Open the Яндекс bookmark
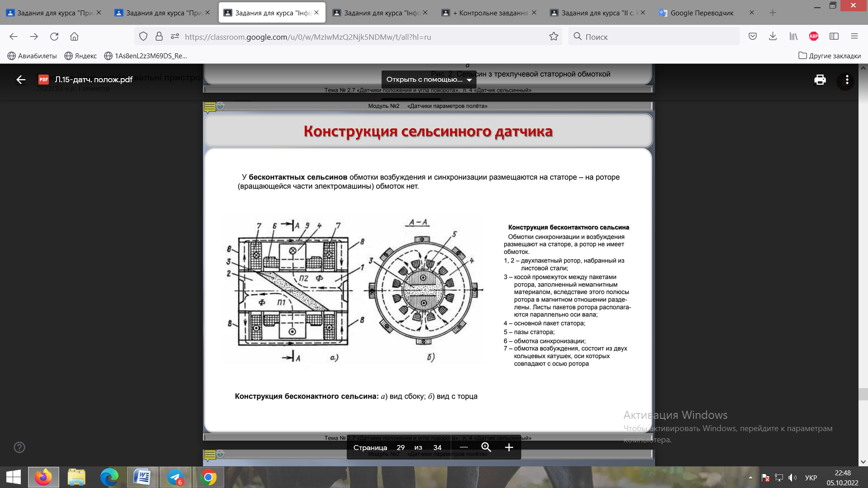868x488 pixels. [x=80, y=56]
